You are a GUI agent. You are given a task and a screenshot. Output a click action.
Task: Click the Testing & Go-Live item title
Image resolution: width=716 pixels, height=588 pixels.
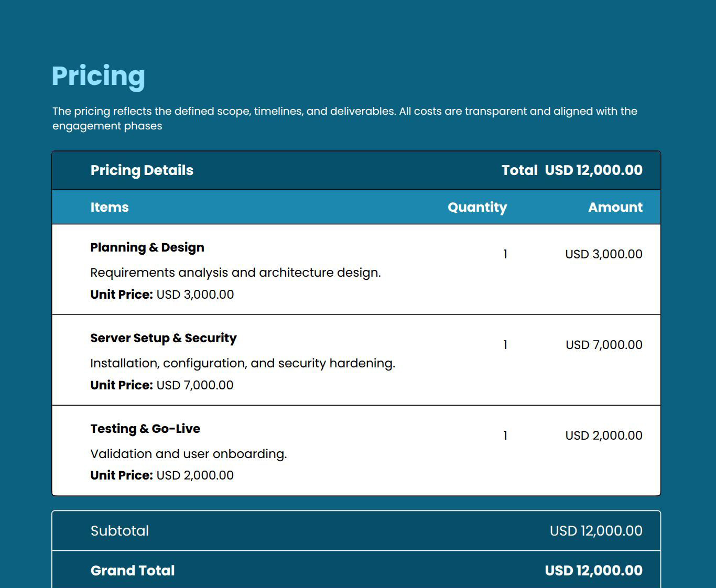click(x=145, y=429)
